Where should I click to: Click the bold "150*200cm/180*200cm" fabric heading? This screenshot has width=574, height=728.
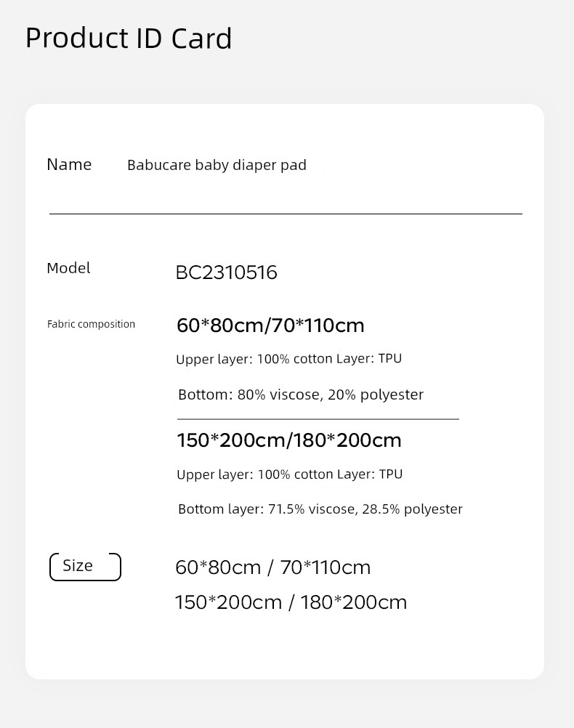[x=288, y=440]
